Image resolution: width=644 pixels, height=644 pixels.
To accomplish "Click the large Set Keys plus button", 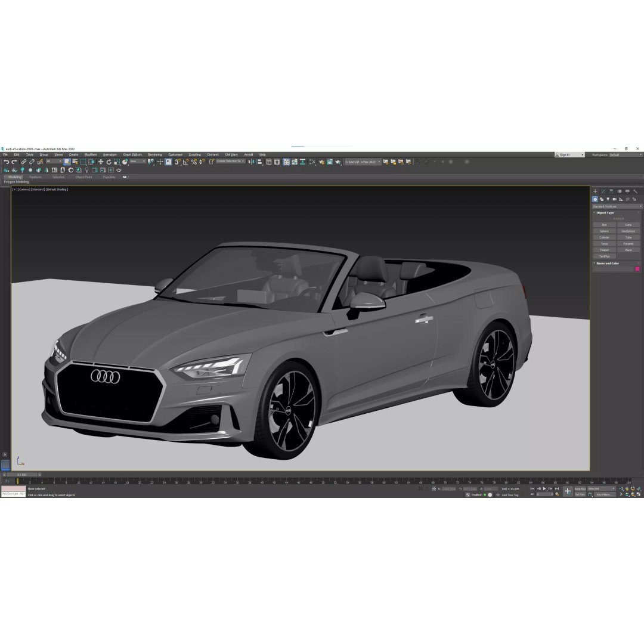I will pyautogui.click(x=568, y=491).
